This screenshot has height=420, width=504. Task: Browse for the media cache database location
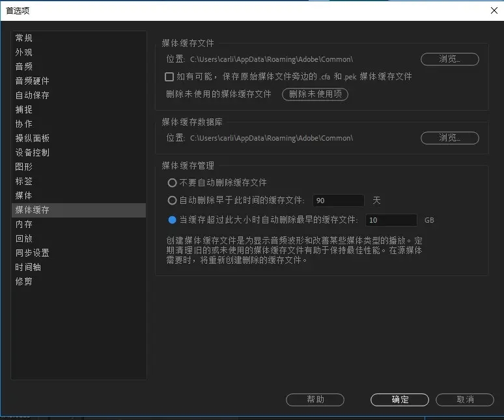pos(450,138)
